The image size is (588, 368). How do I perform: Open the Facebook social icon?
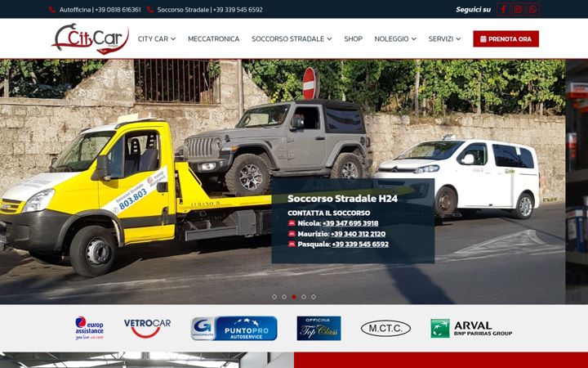point(503,9)
